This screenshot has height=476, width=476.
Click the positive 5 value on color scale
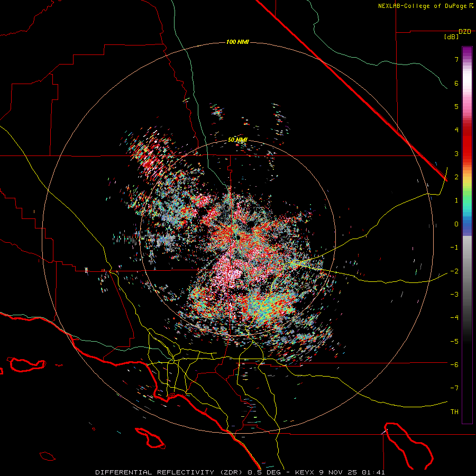click(456, 106)
